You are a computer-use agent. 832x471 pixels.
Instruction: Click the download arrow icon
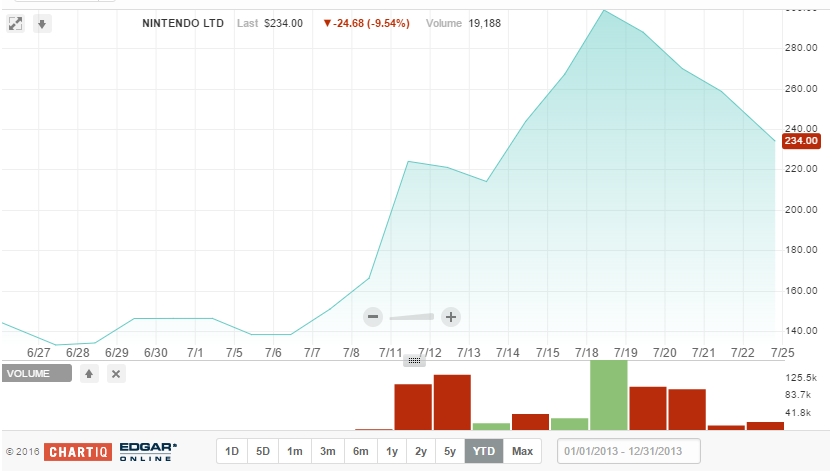coord(42,23)
